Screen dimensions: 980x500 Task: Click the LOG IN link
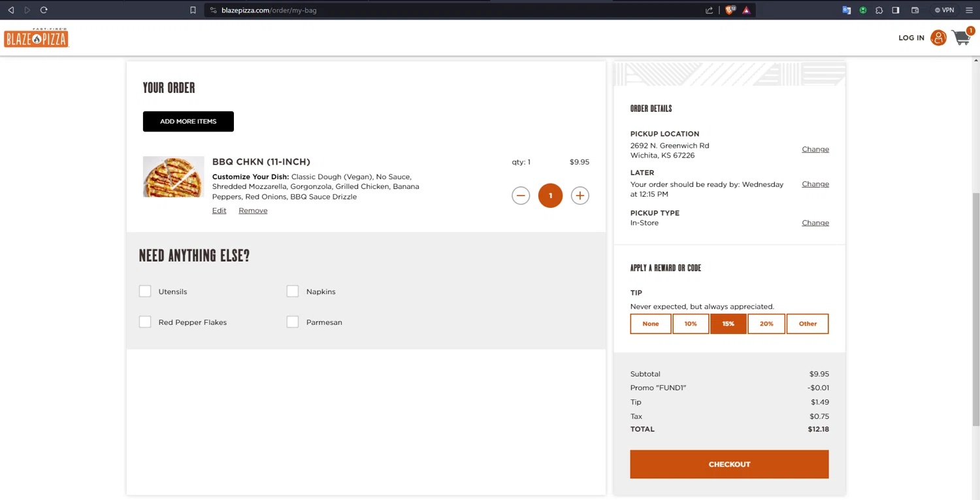(x=911, y=38)
